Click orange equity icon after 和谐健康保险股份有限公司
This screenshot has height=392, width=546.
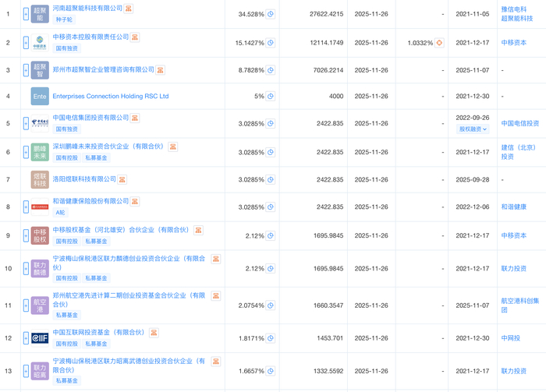(135, 201)
